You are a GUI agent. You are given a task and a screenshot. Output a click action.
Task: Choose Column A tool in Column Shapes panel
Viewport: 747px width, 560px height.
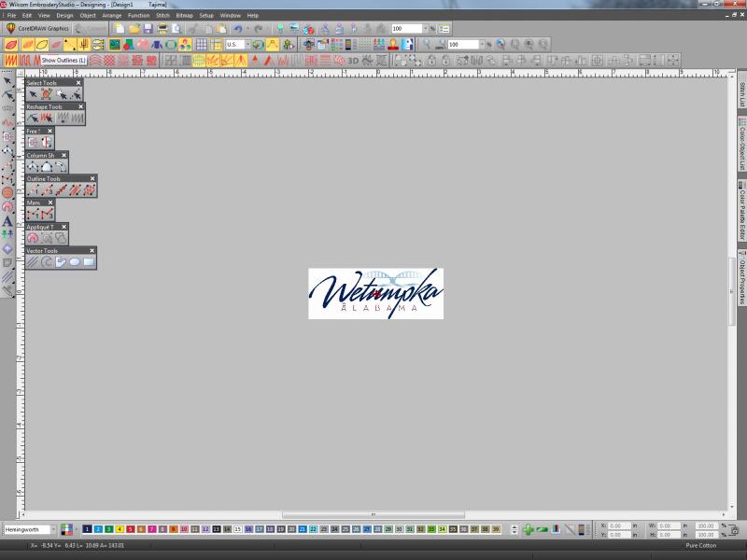pyautogui.click(x=33, y=166)
